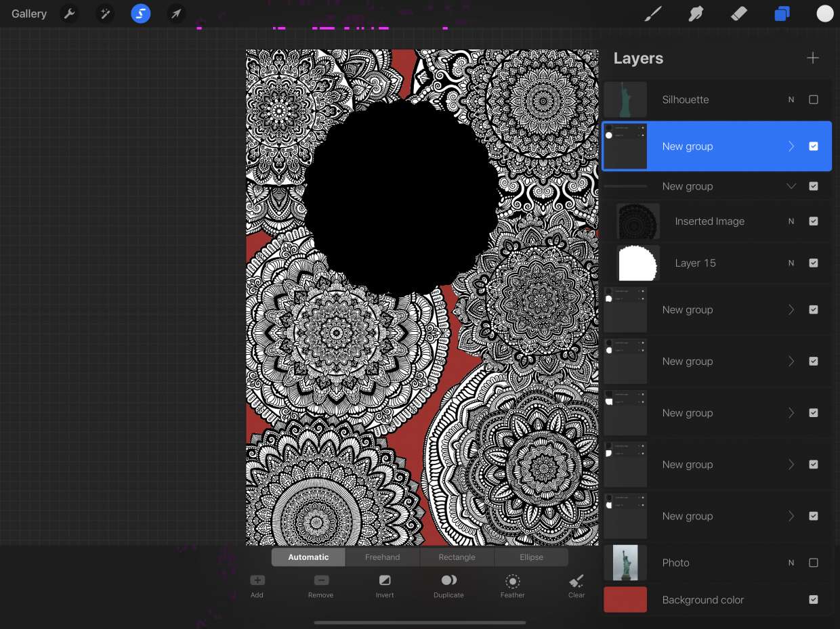The width and height of the screenshot is (840, 629).
Task: Open the active color circle
Action: click(824, 14)
